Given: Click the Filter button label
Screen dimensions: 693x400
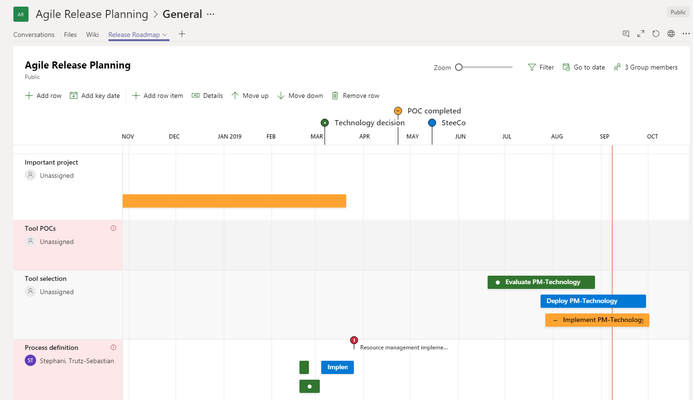Looking at the screenshot, I should coord(547,67).
